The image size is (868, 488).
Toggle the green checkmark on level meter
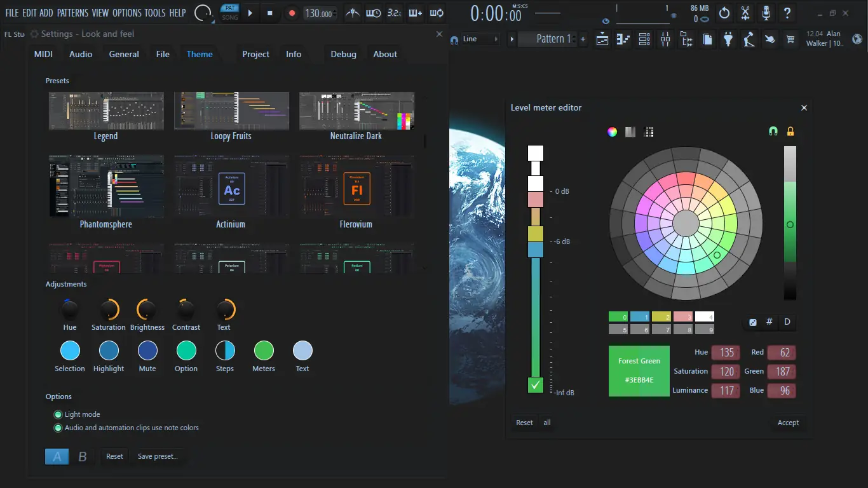[x=536, y=385]
